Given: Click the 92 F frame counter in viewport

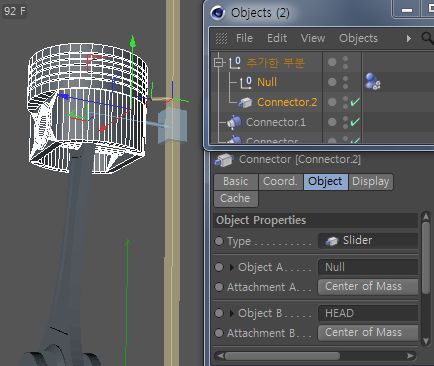Looking at the screenshot, I should point(15,11).
